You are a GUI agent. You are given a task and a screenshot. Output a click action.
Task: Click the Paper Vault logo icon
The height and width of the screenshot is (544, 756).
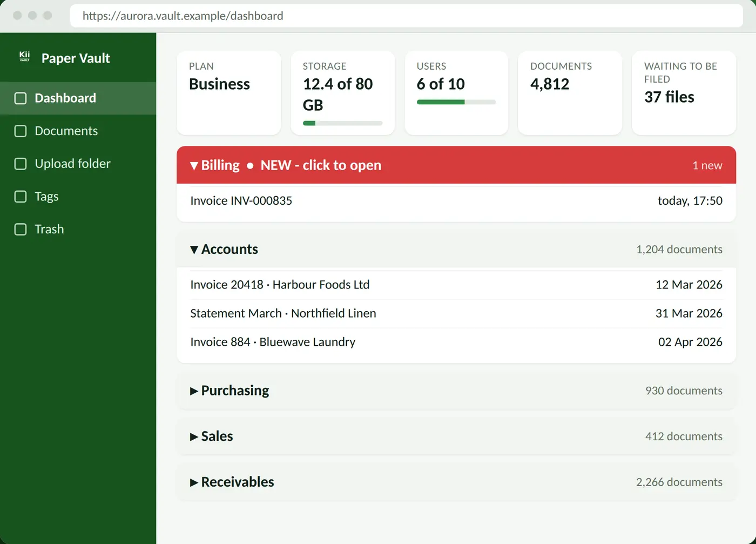(24, 57)
